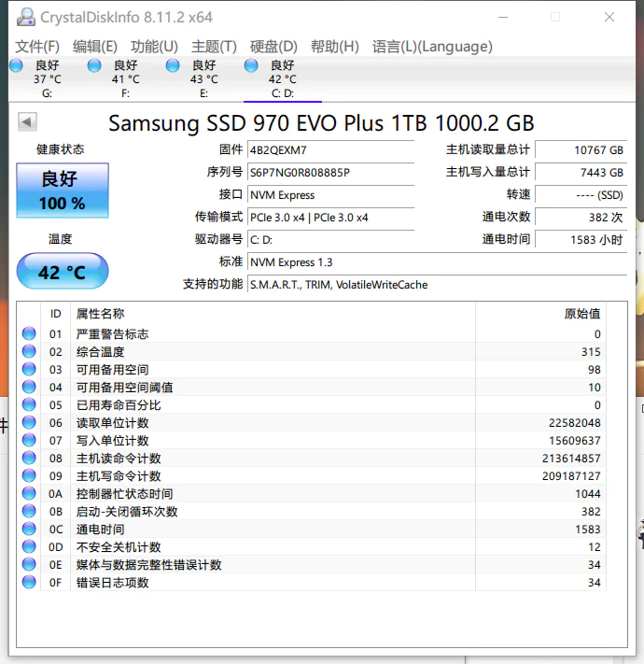This screenshot has width=644, height=664.
Task: Click the status dot for attribute 01
Action: point(29,333)
